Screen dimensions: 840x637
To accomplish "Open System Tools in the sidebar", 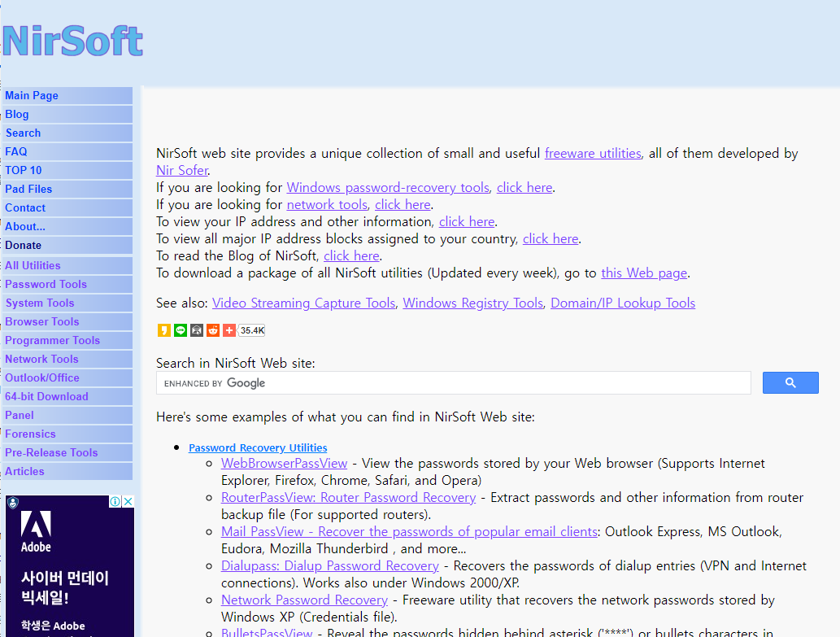I will pyautogui.click(x=67, y=303).
